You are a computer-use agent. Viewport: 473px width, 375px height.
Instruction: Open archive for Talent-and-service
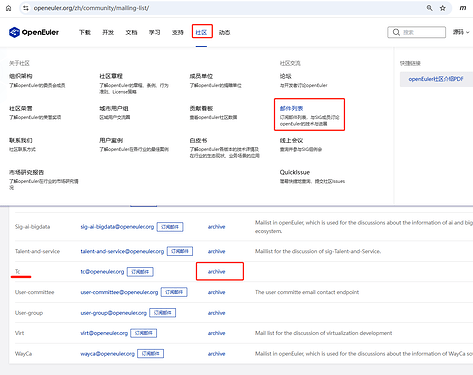tap(217, 251)
